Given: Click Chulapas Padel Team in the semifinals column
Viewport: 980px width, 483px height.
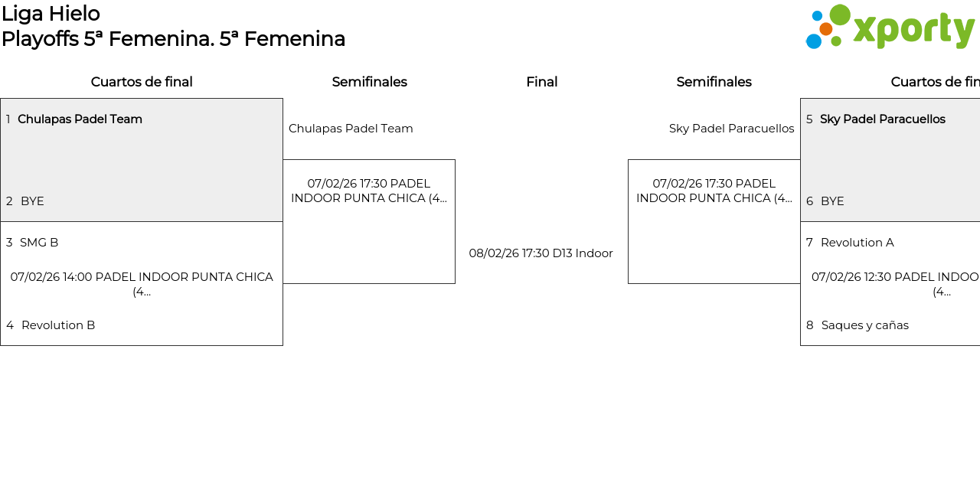Looking at the screenshot, I should coord(351,129).
